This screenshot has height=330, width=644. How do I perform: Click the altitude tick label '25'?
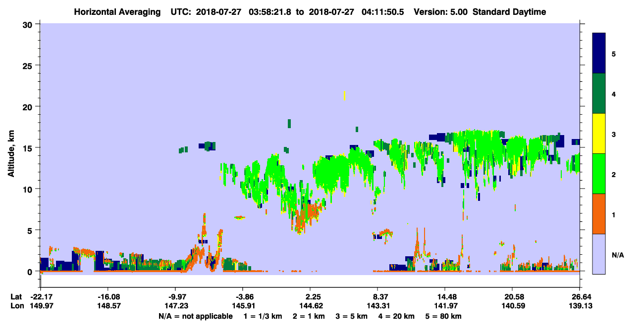29,65
